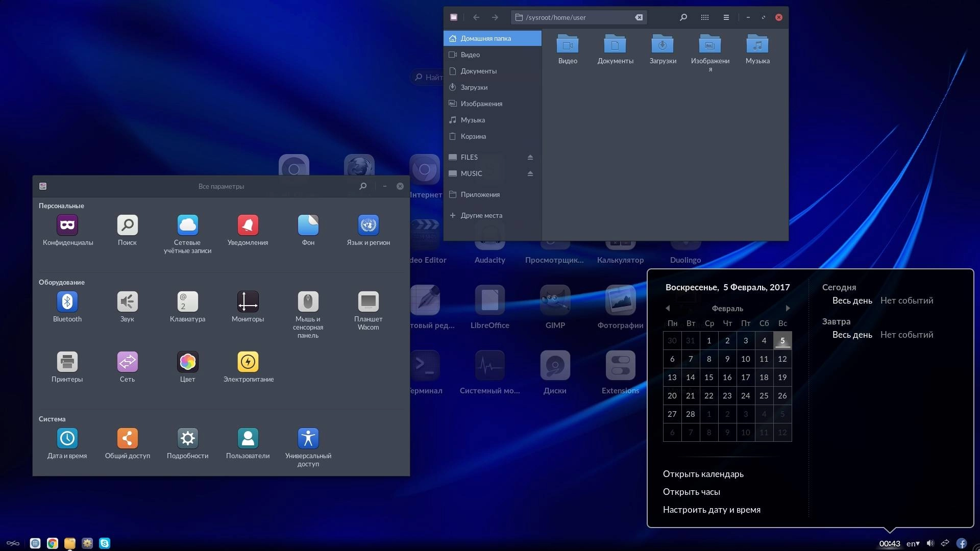Open Мониторы display settings
This screenshot has width=980, height=551.
(x=248, y=302)
